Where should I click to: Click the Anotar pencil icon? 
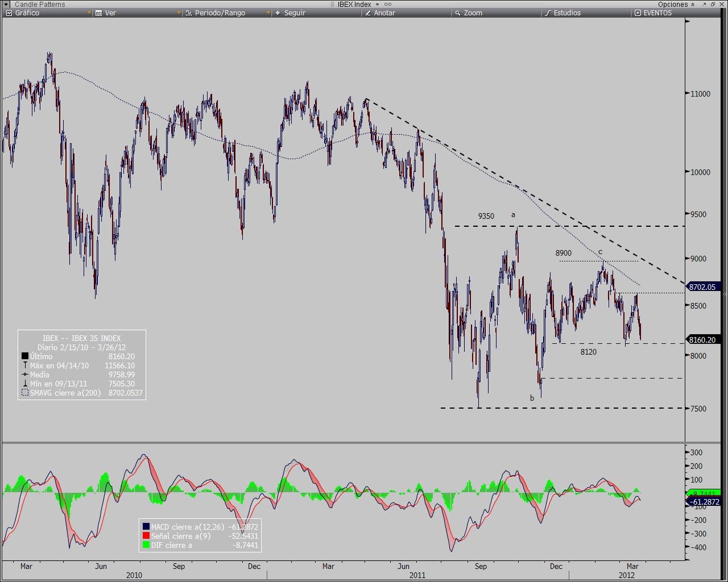367,13
